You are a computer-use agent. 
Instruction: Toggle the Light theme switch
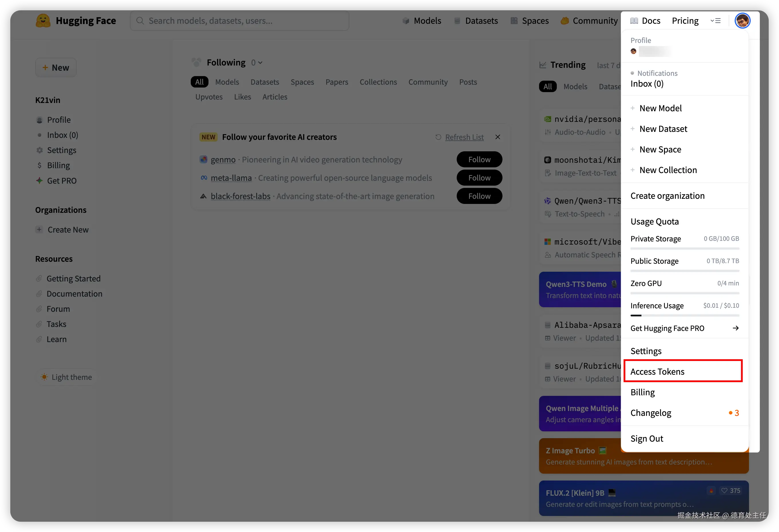tap(66, 377)
